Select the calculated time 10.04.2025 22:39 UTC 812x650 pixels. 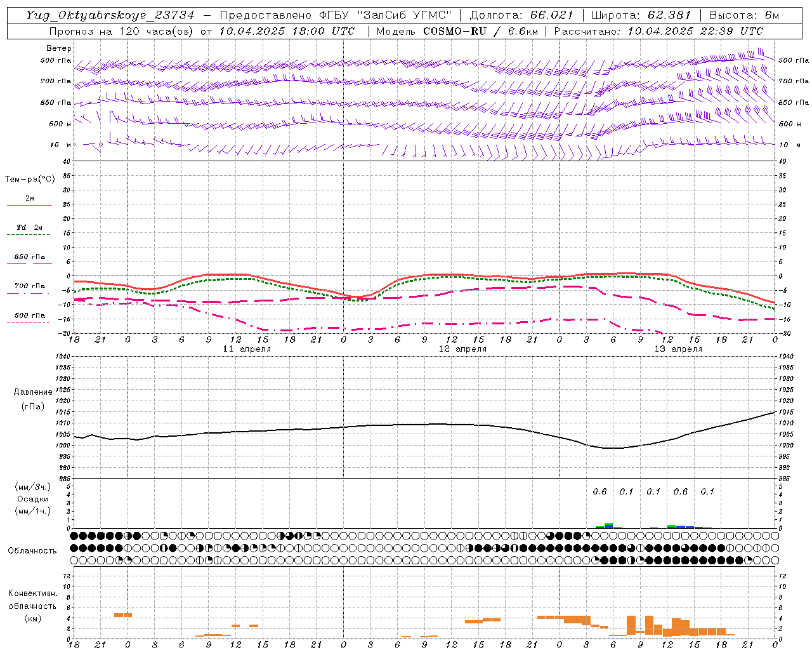point(695,31)
